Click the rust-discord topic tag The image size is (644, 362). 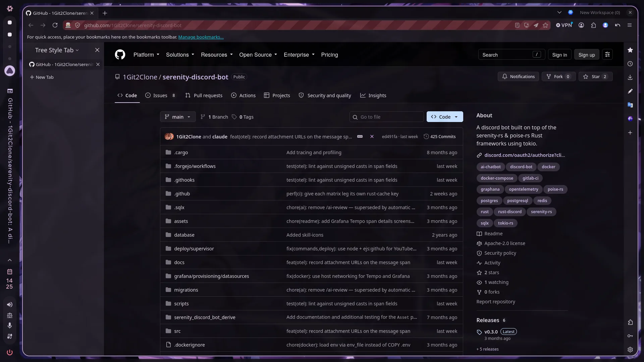509,212
